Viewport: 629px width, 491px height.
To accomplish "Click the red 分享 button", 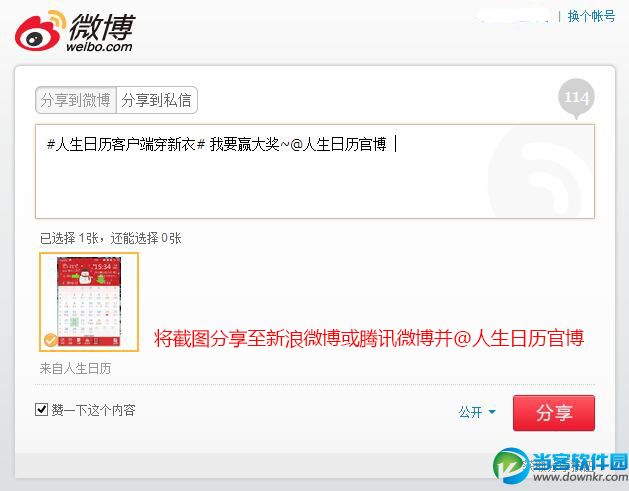I will click(554, 413).
